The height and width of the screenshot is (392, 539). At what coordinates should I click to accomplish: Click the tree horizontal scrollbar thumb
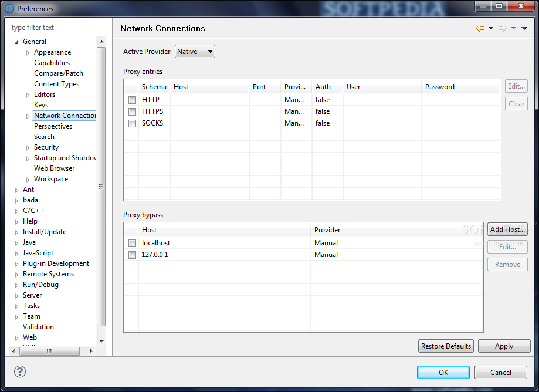click(x=49, y=351)
